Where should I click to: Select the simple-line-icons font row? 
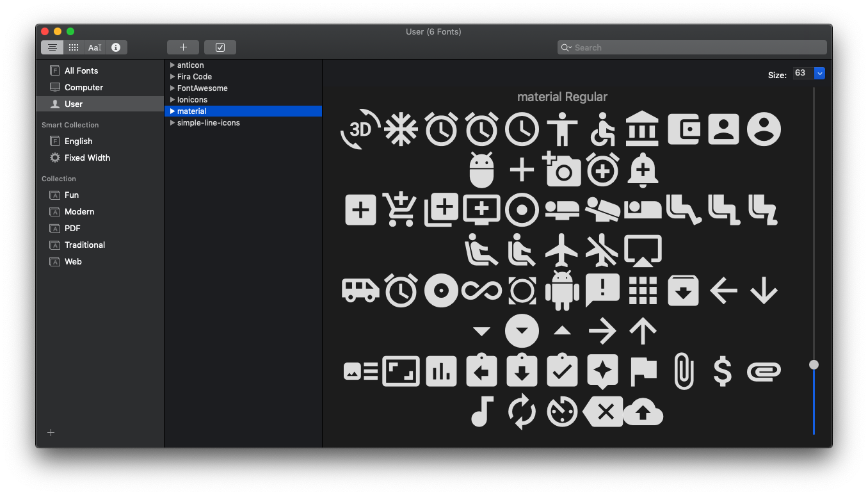243,123
